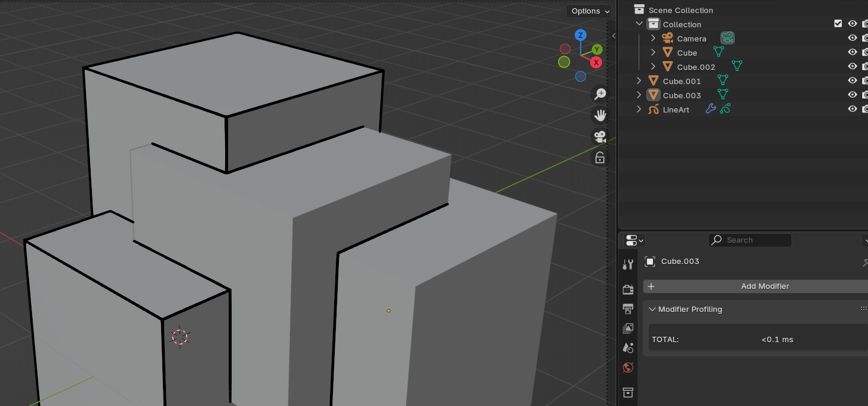Open the World properties globe icon
The height and width of the screenshot is (406, 868).
[x=628, y=368]
